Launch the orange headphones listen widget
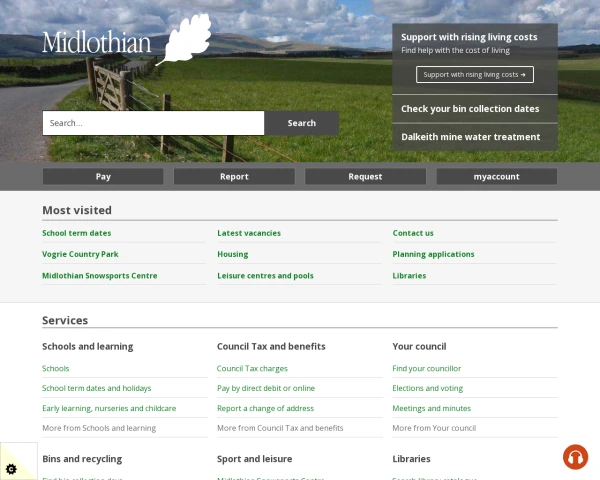This screenshot has width=600, height=480. (575, 457)
